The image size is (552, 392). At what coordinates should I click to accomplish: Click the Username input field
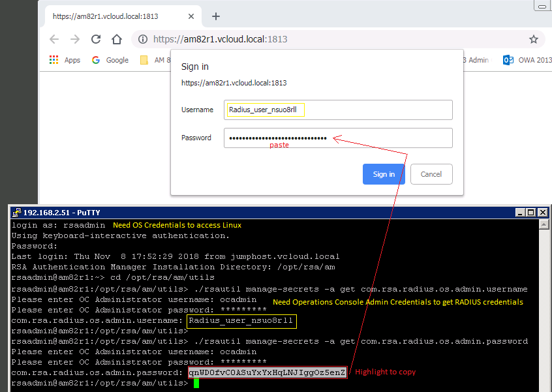coord(338,110)
